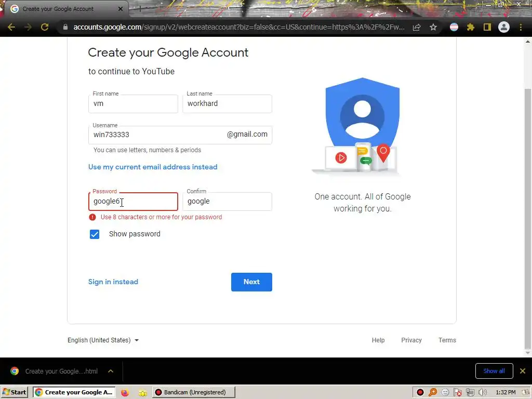Open the Extensions puzzle piece icon
Viewport: 532px width, 399px height.
click(x=471, y=27)
